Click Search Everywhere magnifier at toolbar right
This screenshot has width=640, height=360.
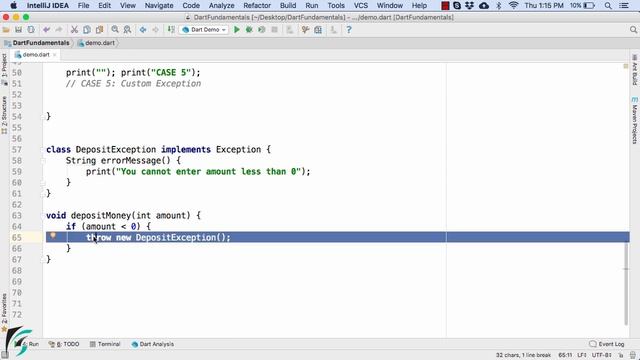(x=633, y=30)
